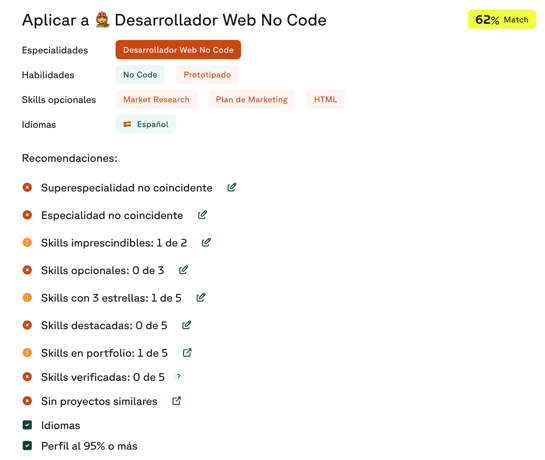The width and height of the screenshot is (545, 460).
Task: Select the Market Research optional skill
Action: pos(156,99)
